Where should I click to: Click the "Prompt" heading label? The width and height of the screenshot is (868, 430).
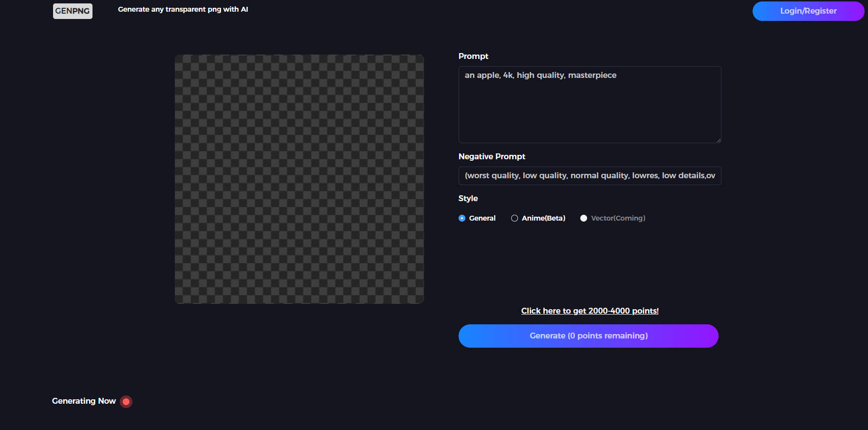click(x=473, y=56)
